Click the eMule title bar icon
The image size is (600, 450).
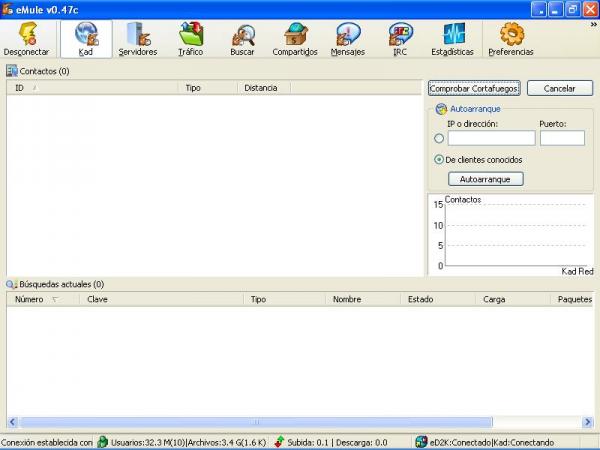tap(7, 9)
